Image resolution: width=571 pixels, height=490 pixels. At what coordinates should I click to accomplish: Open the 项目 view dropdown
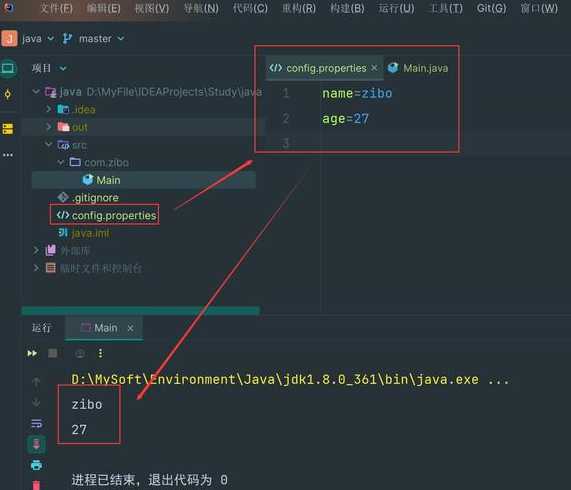[49, 68]
